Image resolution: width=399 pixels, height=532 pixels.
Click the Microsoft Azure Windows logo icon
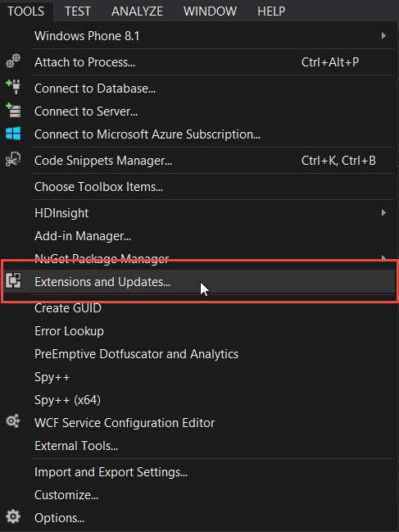click(x=13, y=134)
